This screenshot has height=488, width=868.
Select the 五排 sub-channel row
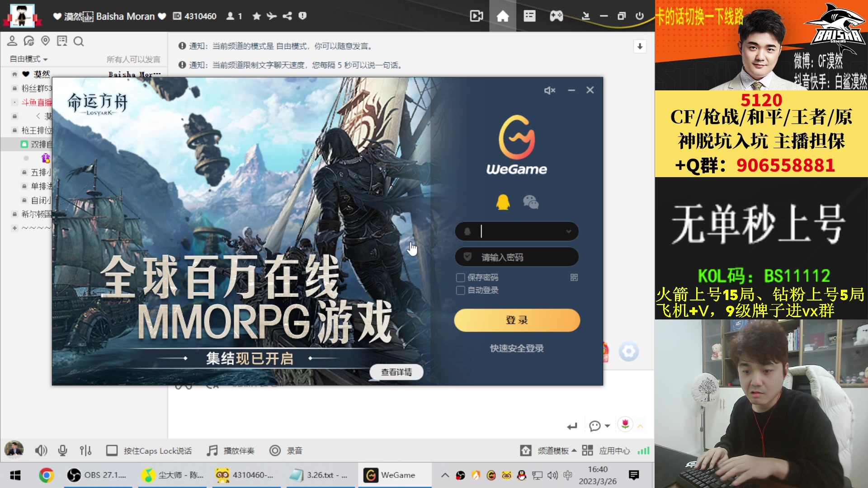pyautogui.click(x=41, y=172)
